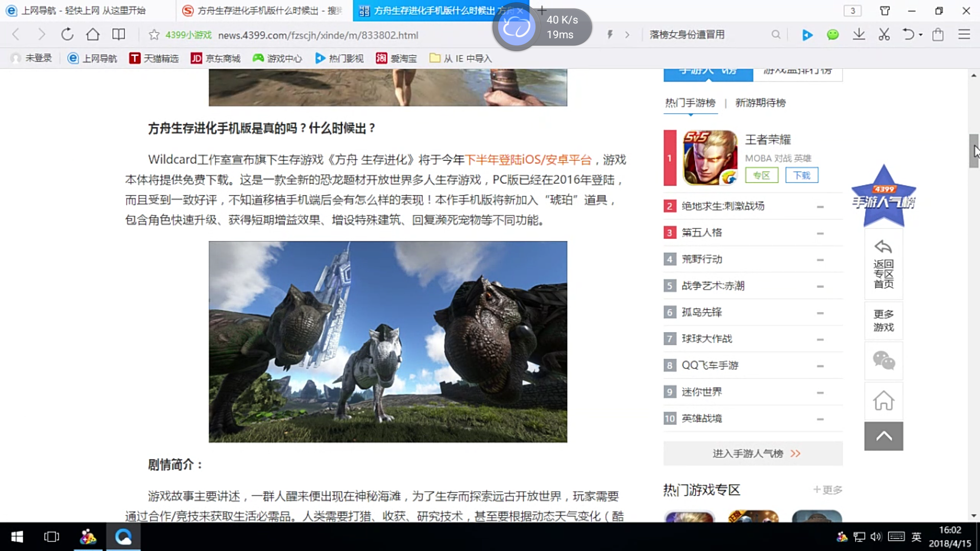This screenshot has width=980, height=551.
Task: Select the 新游期待榜 tab
Action: (761, 103)
